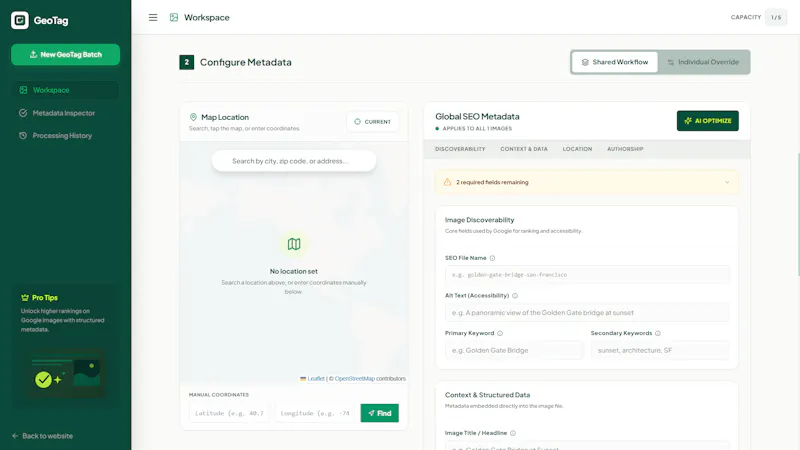Click the Back to website arrow icon
The width and height of the screenshot is (800, 450).
click(x=15, y=436)
